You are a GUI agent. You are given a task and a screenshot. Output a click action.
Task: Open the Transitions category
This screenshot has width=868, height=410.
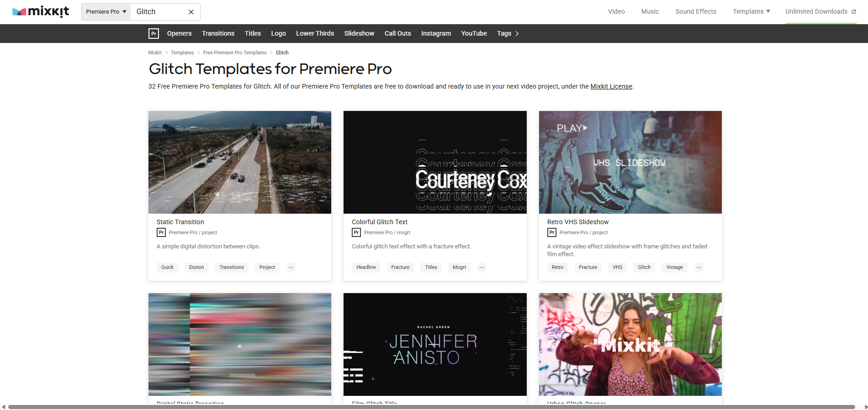coord(218,33)
